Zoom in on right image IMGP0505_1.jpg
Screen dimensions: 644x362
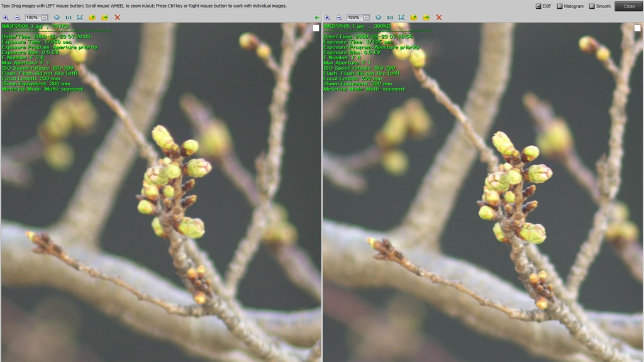pos(327,18)
